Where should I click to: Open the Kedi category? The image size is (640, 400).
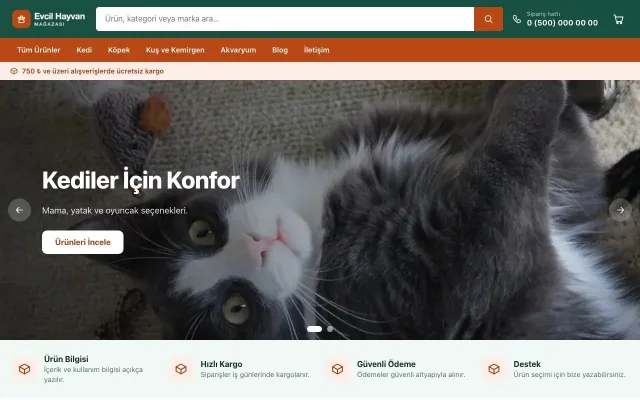click(84, 50)
